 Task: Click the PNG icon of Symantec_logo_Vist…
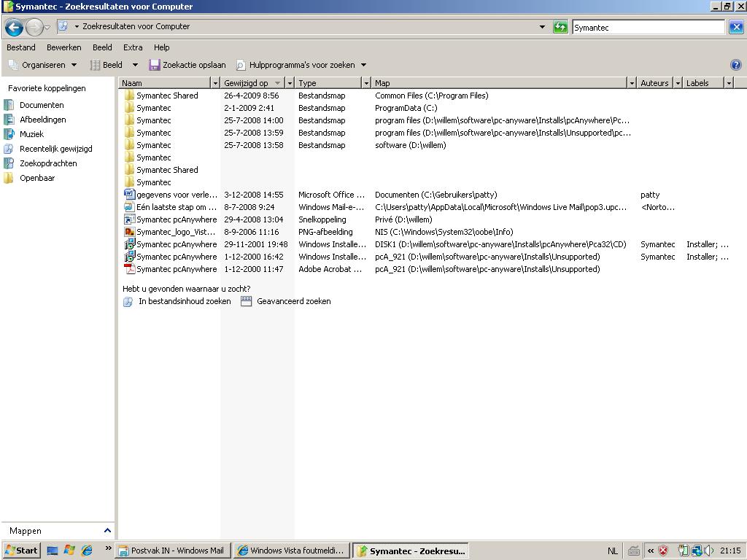129,231
